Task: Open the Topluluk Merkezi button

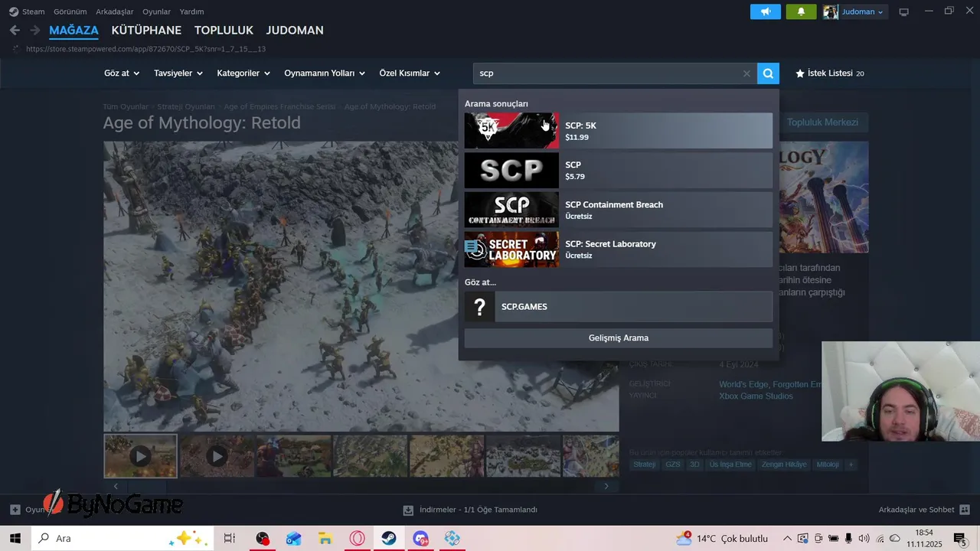Action: coord(822,122)
